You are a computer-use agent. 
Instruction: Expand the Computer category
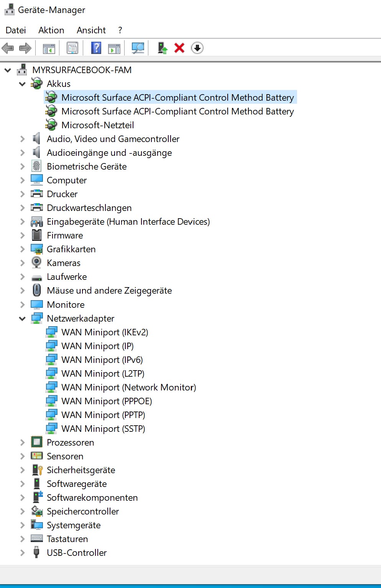click(22, 180)
